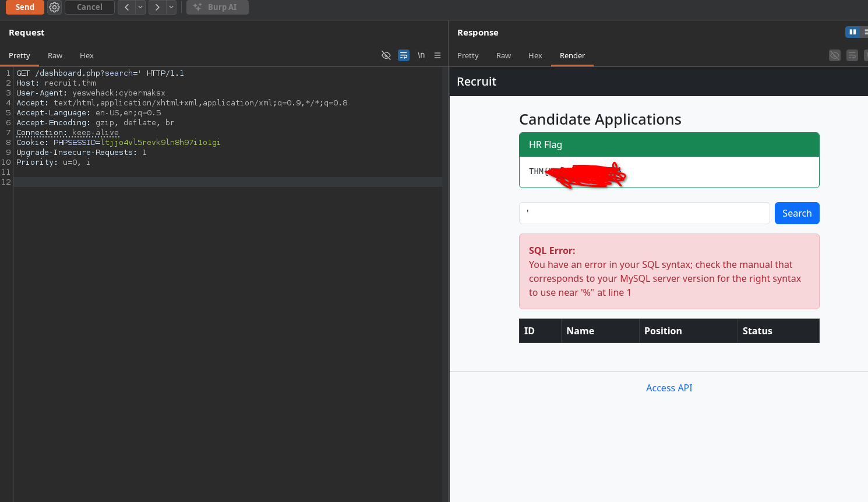Open the Access API link
Screen dimensions: 868x502
669,388
